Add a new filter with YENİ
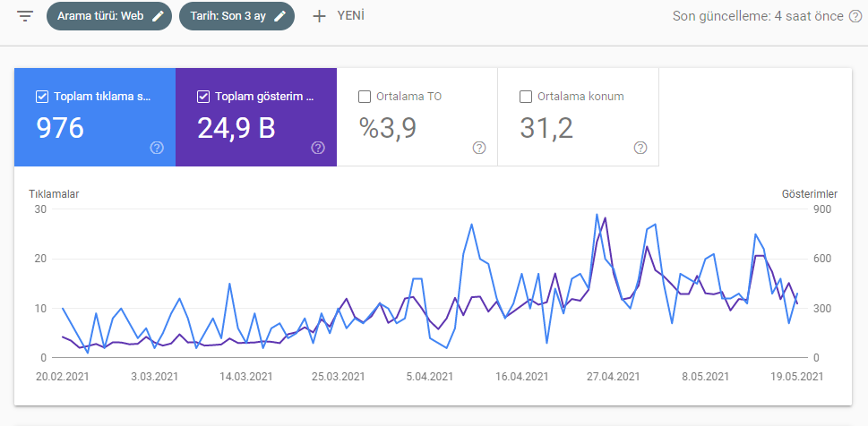868x426 pixels. pyautogui.click(x=339, y=16)
